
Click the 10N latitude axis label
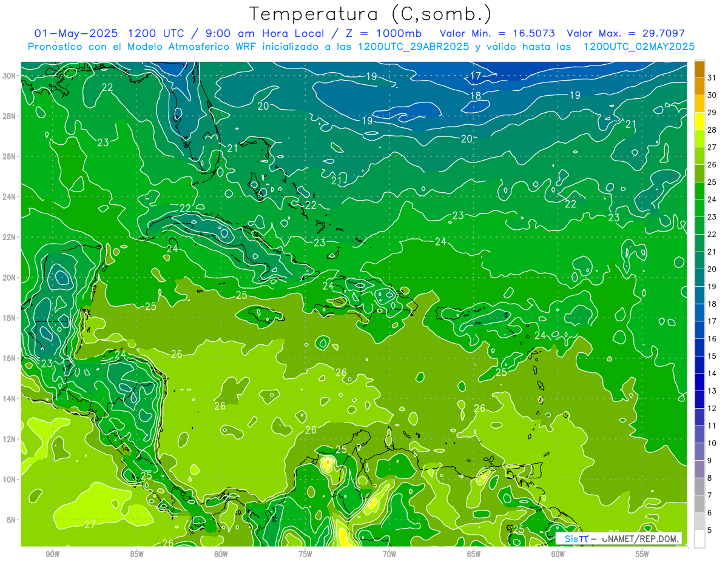(8, 480)
